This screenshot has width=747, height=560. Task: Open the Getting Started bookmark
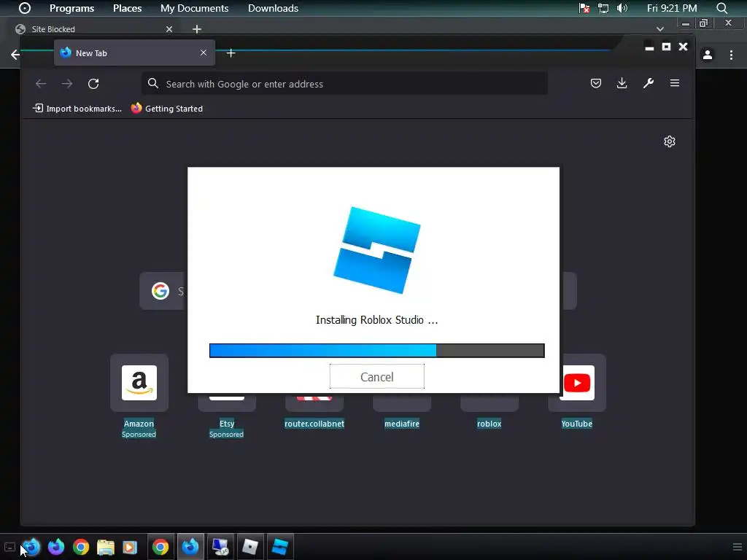point(167,109)
